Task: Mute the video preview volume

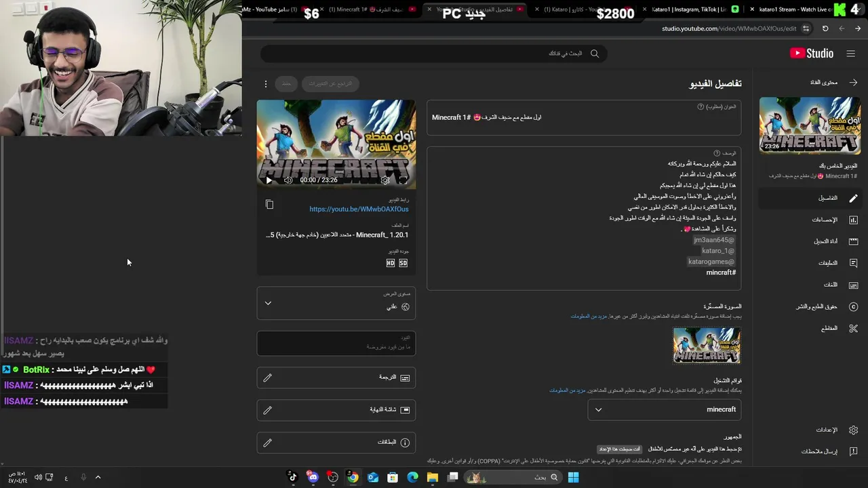Action: (x=288, y=180)
